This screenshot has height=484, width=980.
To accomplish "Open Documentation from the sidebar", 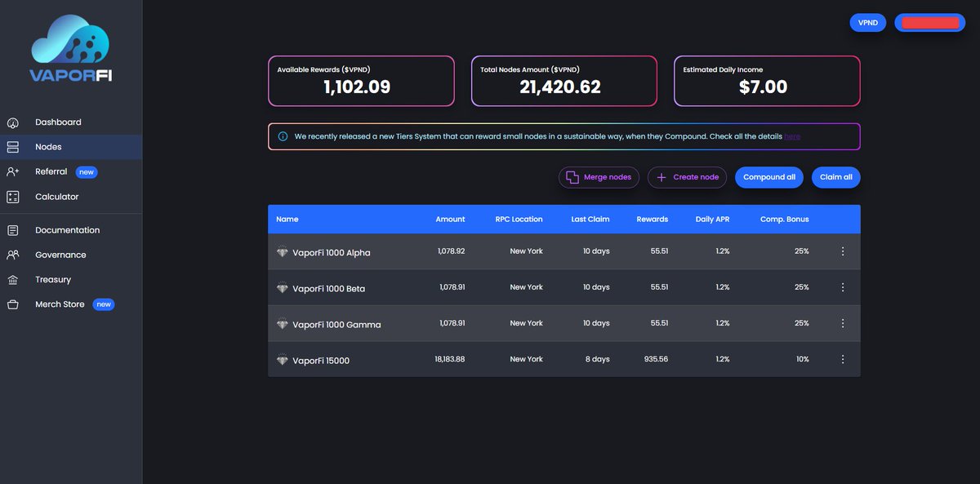I will [x=71, y=230].
